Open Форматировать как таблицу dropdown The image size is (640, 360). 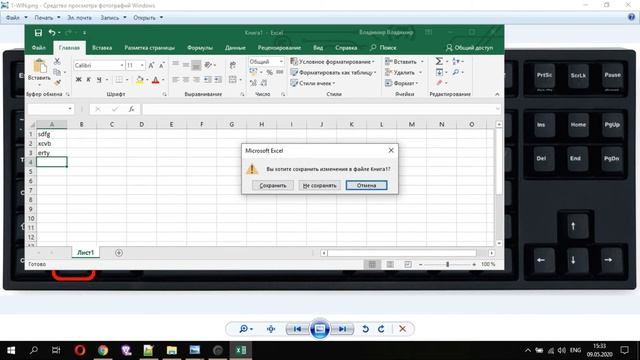coord(333,72)
